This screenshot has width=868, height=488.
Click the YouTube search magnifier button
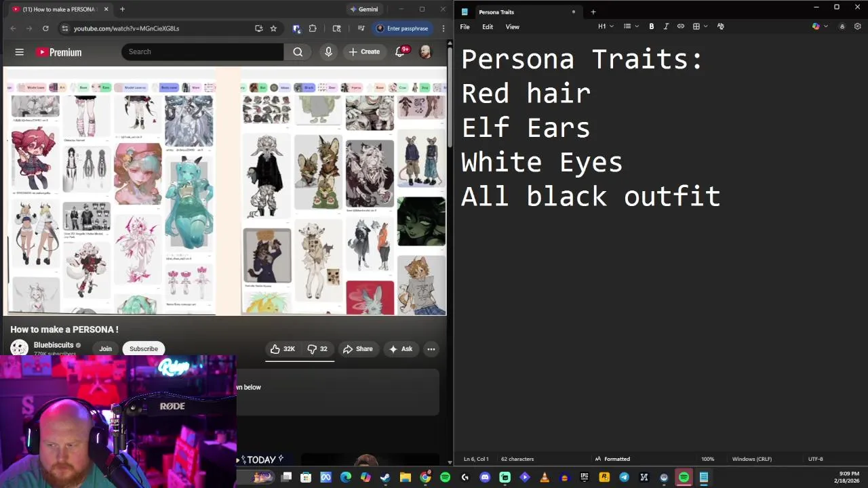tap(298, 52)
